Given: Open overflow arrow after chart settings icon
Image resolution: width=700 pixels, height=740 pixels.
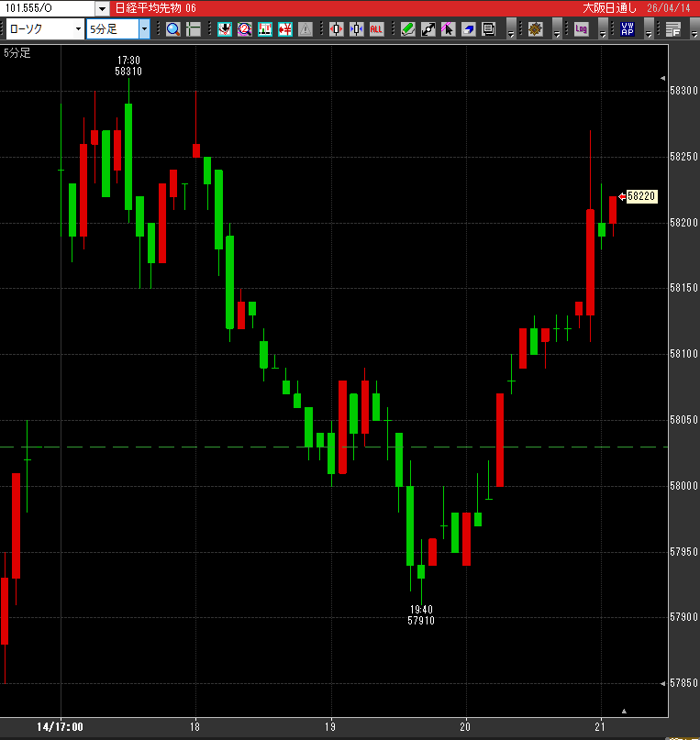Looking at the screenshot, I should coord(557,29).
